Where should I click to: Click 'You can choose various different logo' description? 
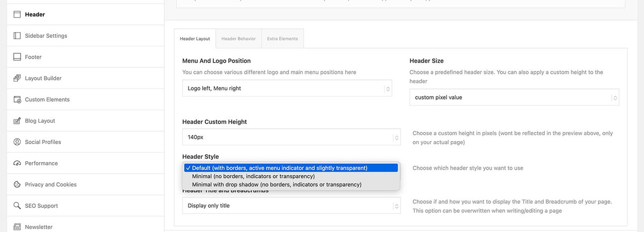coord(269,72)
